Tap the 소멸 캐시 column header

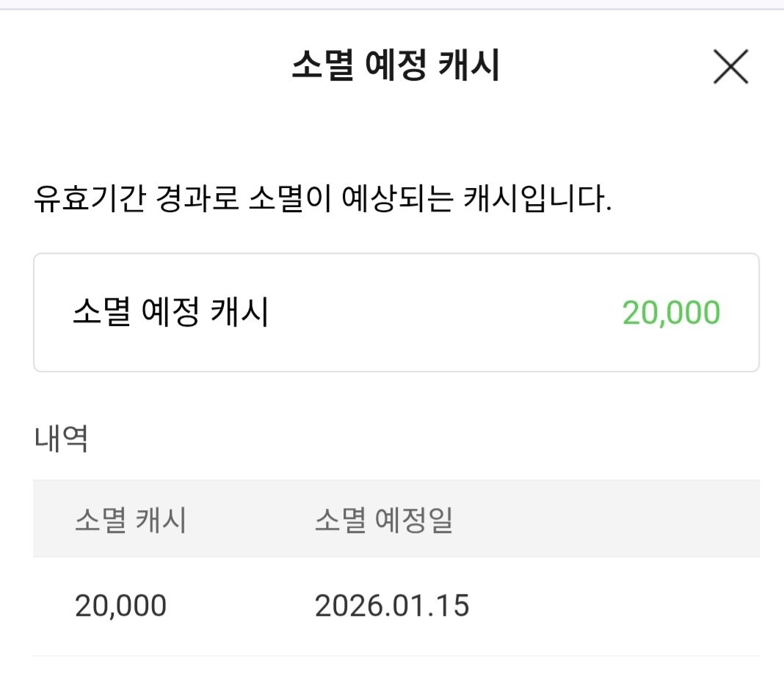pyautogui.click(x=131, y=520)
